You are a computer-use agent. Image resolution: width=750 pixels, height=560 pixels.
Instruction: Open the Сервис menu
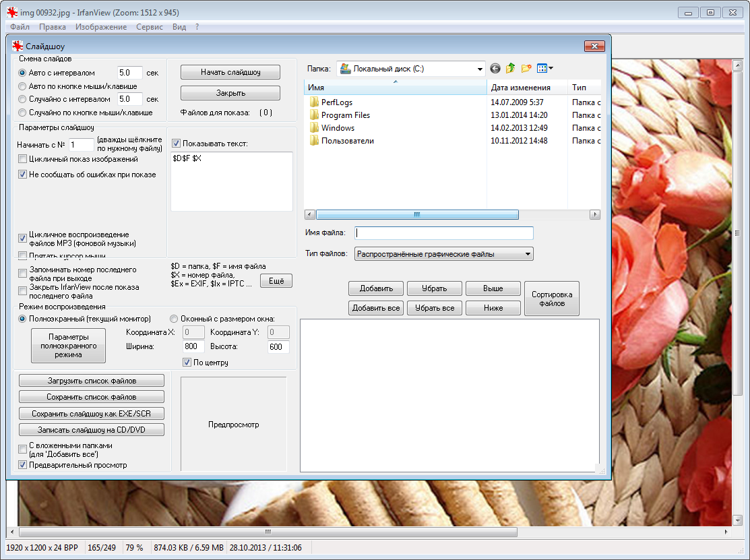149,27
